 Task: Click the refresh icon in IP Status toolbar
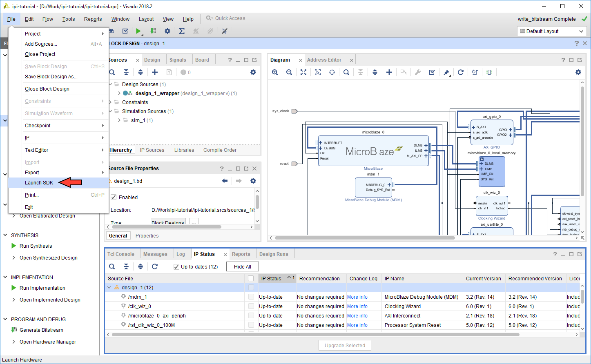click(x=155, y=266)
